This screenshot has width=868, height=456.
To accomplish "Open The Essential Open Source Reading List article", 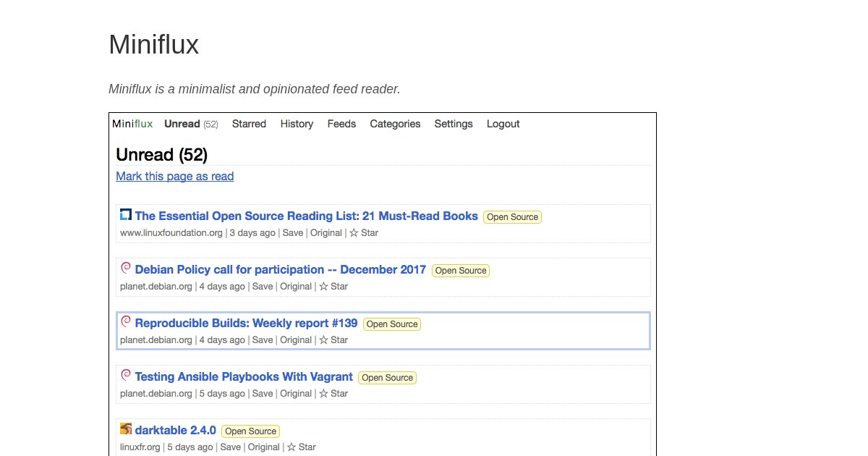I will (307, 216).
